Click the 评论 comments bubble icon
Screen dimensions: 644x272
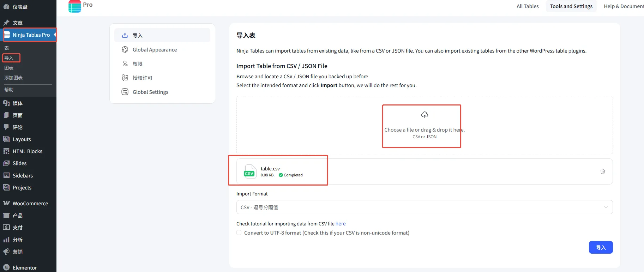(x=6, y=127)
